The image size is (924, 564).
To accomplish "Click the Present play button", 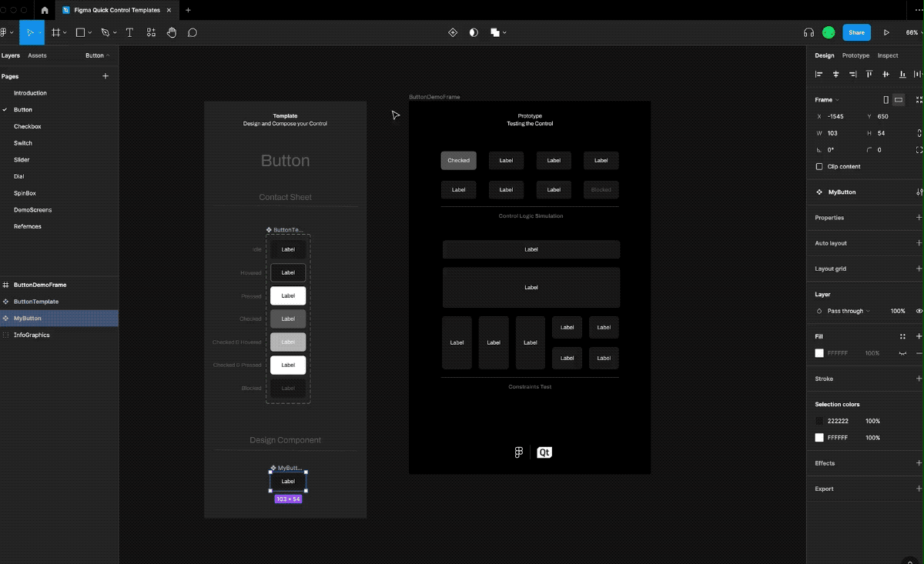I will 887,32.
